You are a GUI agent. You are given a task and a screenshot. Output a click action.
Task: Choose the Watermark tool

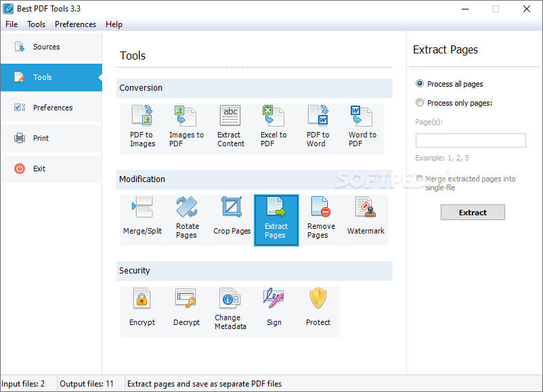tap(366, 220)
